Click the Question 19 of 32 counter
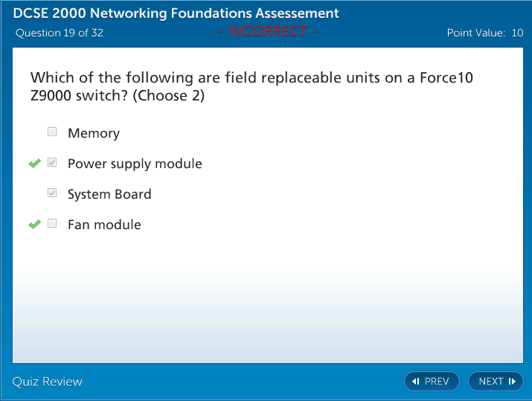The height and width of the screenshot is (401, 532). (x=60, y=33)
